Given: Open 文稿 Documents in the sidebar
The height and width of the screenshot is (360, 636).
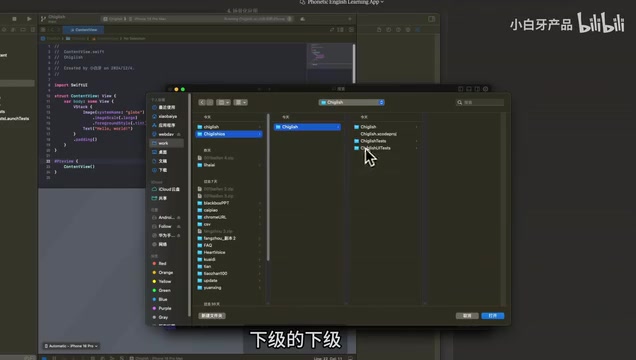Looking at the screenshot, I should click(x=166, y=161).
